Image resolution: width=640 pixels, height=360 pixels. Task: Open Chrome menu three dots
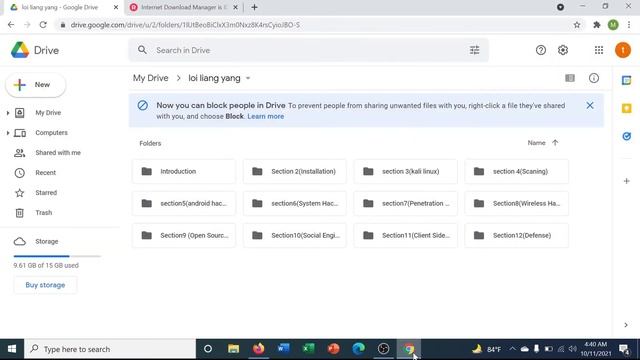[629, 25]
